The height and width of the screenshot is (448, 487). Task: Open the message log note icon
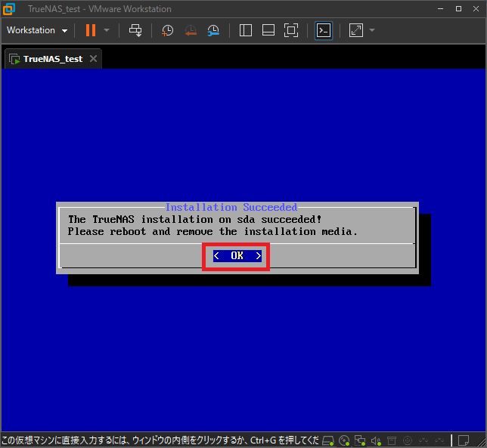tap(464, 440)
